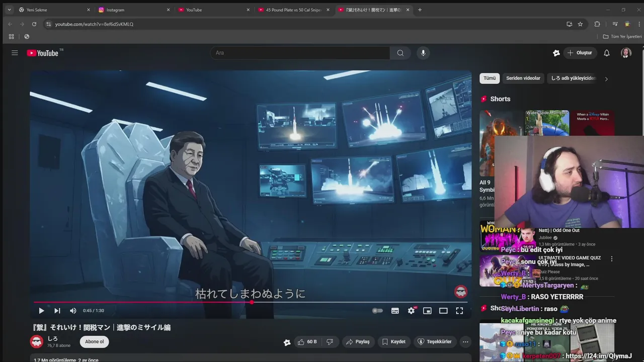Reload the page
644x362 pixels.
(34, 24)
